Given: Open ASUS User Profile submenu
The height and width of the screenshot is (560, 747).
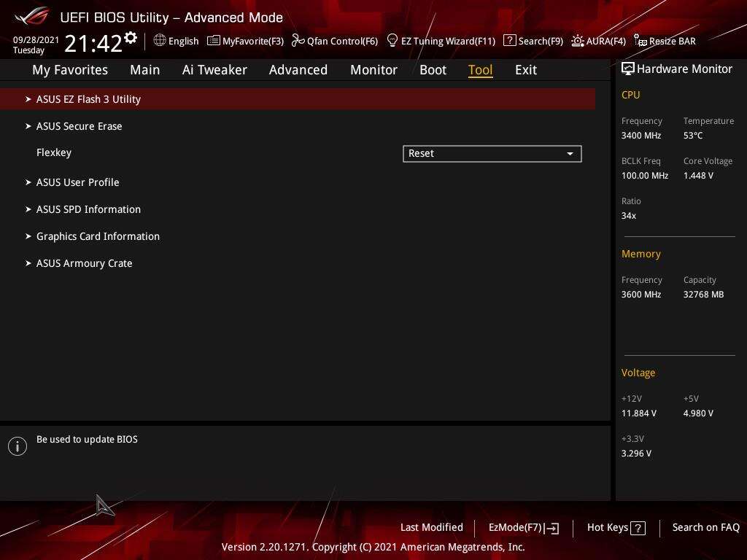Looking at the screenshot, I should (77, 182).
